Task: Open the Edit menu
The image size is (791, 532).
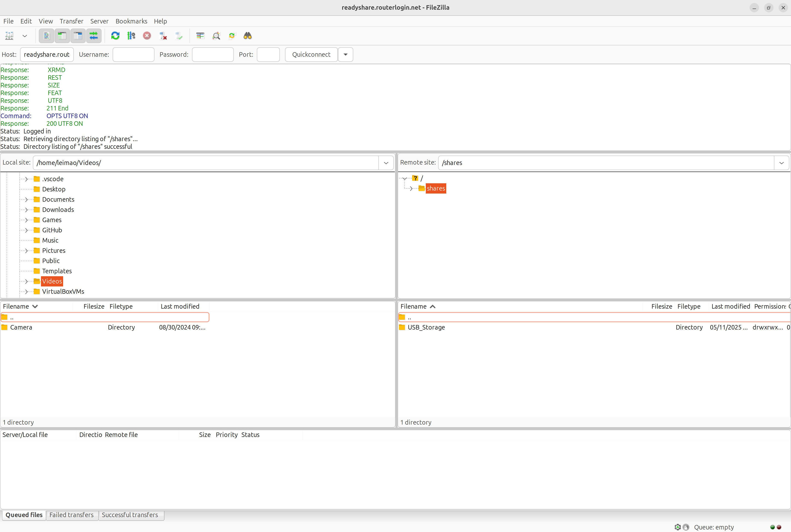Action: (26, 21)
